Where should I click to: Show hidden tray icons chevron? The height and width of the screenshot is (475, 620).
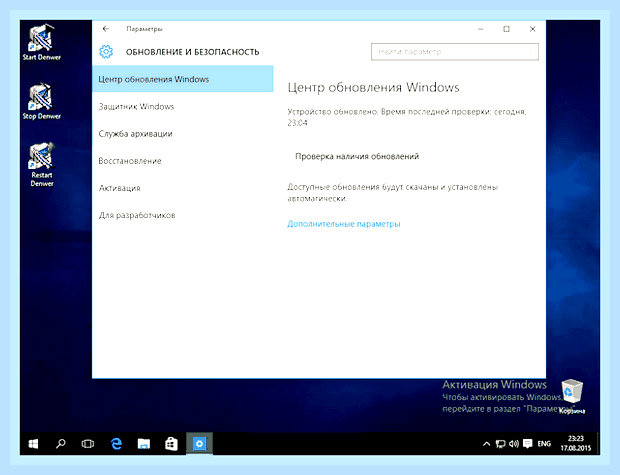486,444
